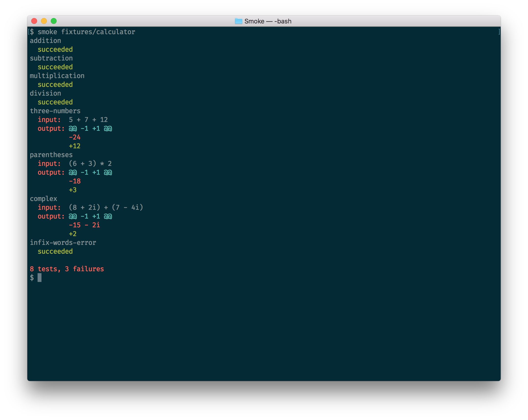Click the red '-24' diff line

(75, 137)
